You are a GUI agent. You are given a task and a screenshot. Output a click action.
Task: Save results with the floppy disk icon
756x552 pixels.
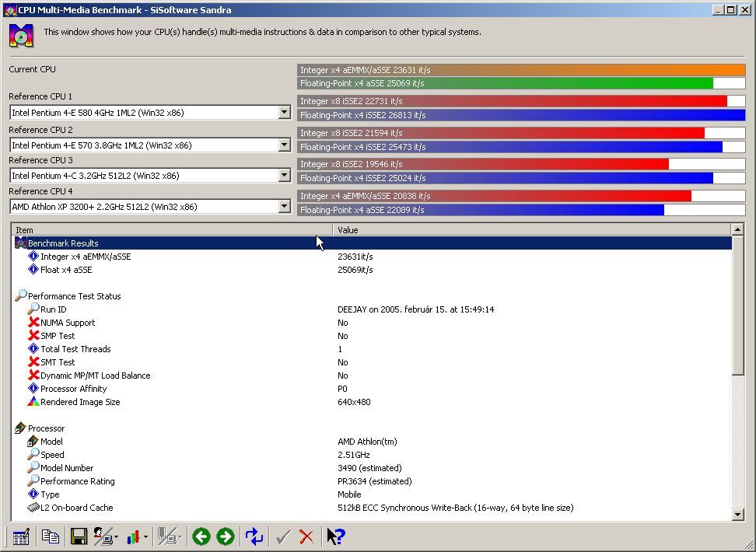pos(79,536)
